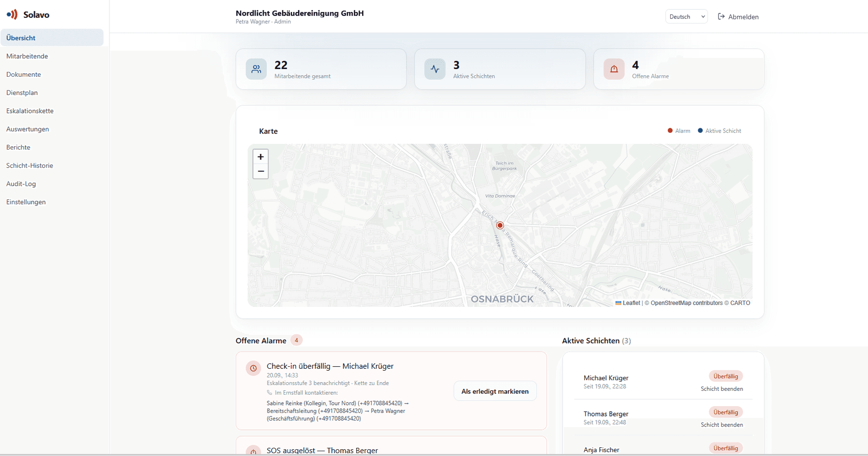
Task: Click the Überfällig badge for Anja Fischer
Action: click(x=726, y=448)
